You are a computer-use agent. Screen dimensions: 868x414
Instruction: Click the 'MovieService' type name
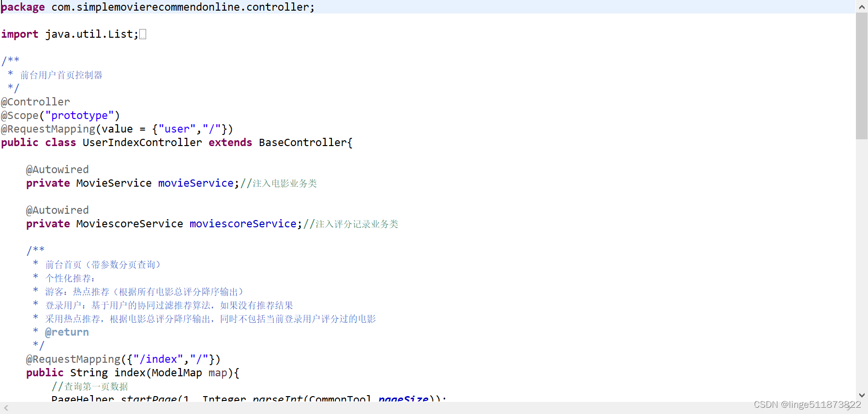pos(114,183)
